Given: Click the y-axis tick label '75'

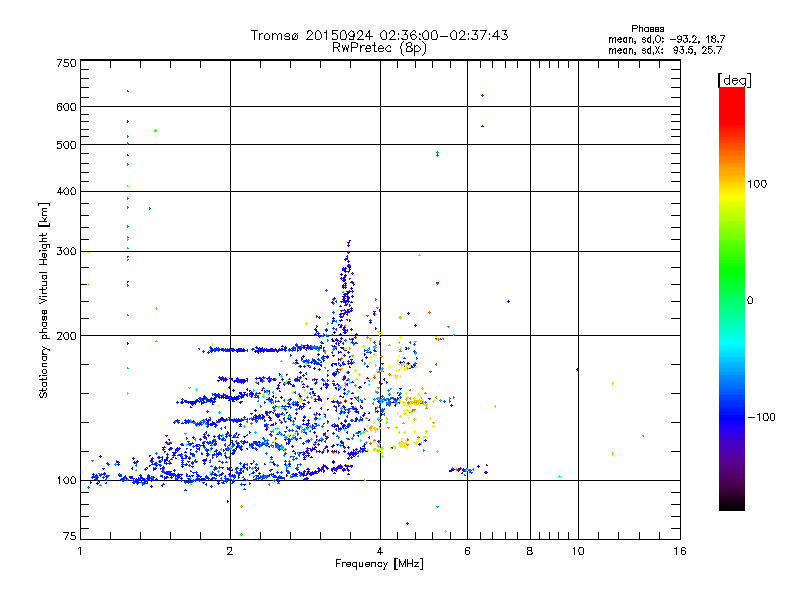Looking at the screenshot, I should coord(70,536).
